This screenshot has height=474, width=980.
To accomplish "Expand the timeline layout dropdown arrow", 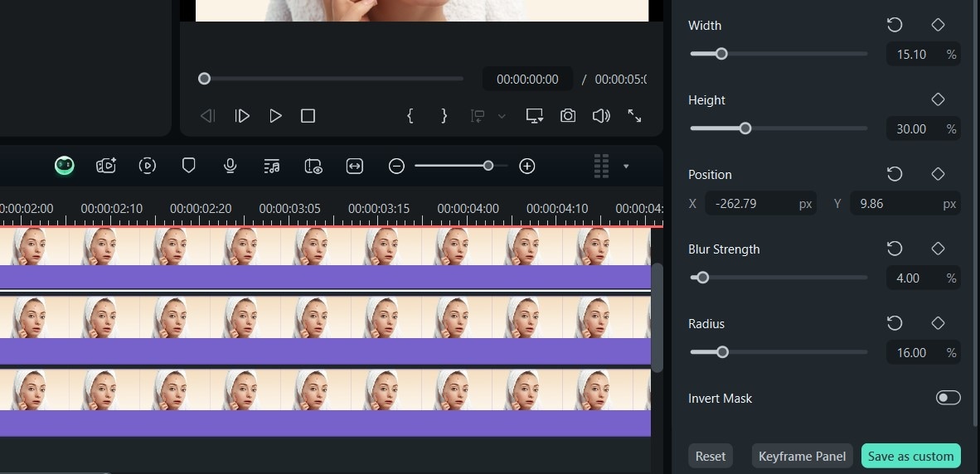I will point(626,166).
